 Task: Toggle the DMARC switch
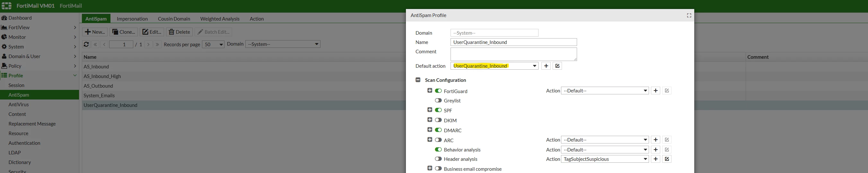tap(438, 130)
